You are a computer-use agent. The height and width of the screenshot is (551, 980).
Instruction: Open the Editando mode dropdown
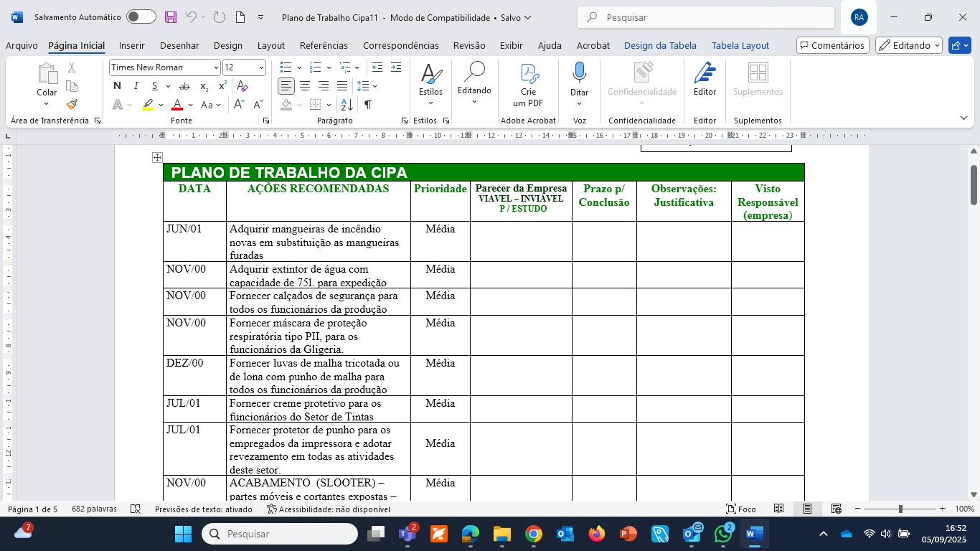(x=909, y=45)
